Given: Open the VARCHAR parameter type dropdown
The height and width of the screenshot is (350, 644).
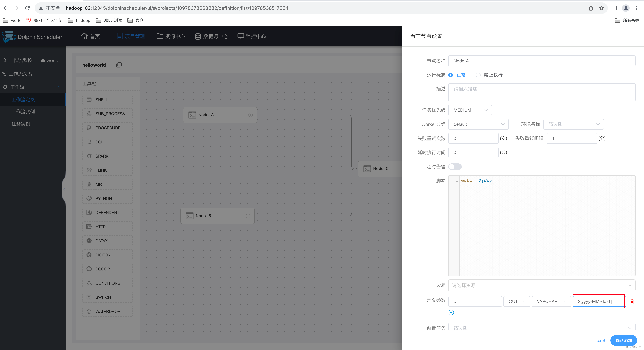Looking at the screenshot, I should 551,301.
